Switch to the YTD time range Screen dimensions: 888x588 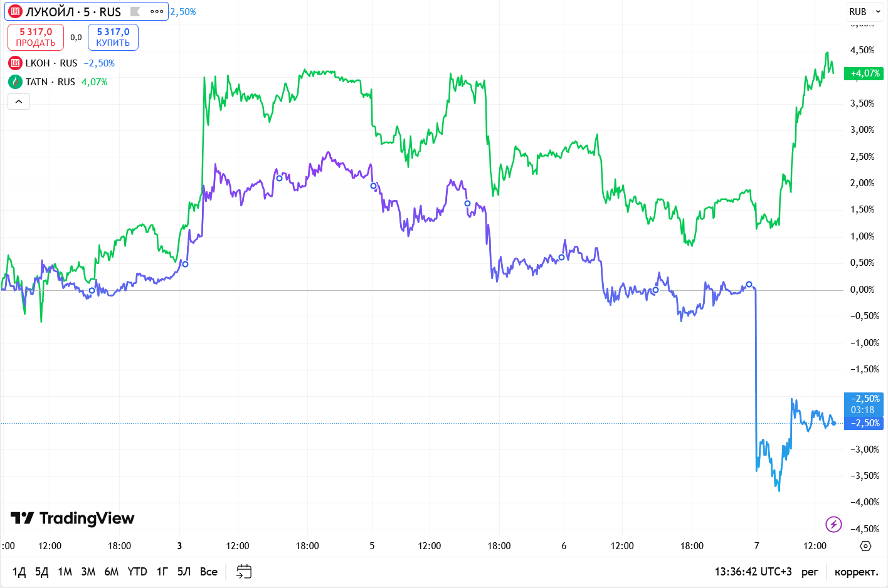pos(137,572)
